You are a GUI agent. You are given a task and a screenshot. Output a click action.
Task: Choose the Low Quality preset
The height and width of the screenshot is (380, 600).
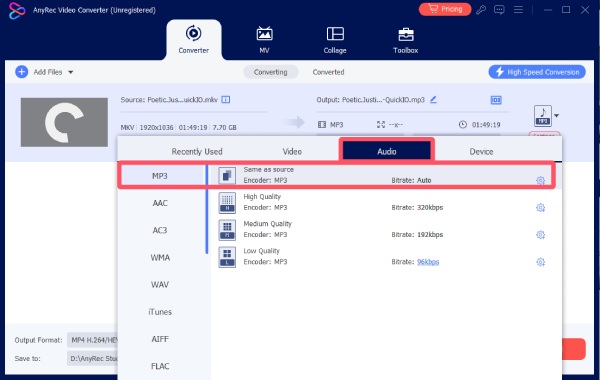[x=386, y=256]
